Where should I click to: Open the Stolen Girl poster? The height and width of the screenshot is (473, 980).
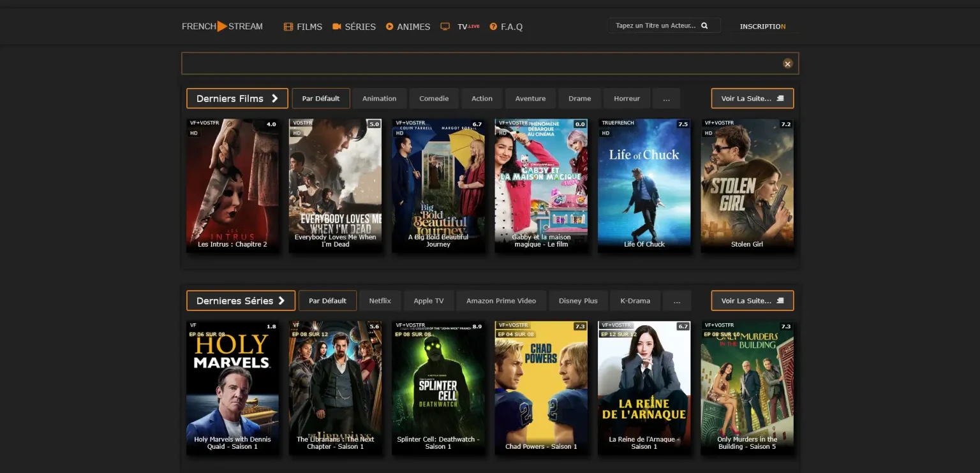[x=747, y=186]
